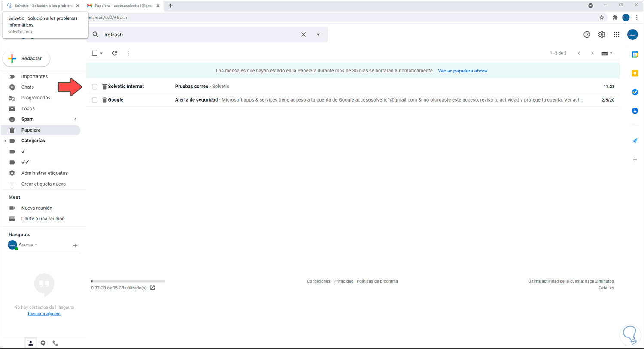The image size is (644, 349).
Task: Open the select-all dropdown arrow
Action: (x=101, y=53)
